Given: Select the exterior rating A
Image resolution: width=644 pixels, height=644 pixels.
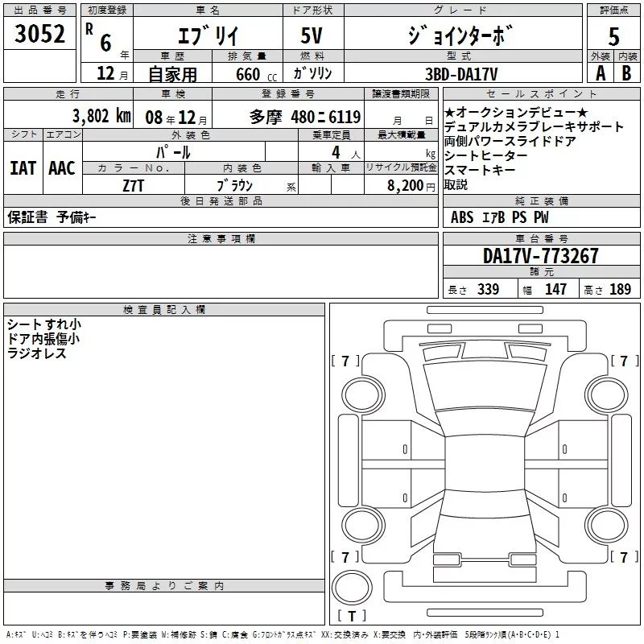Looking at the screenshot, I should coord(601,73).
